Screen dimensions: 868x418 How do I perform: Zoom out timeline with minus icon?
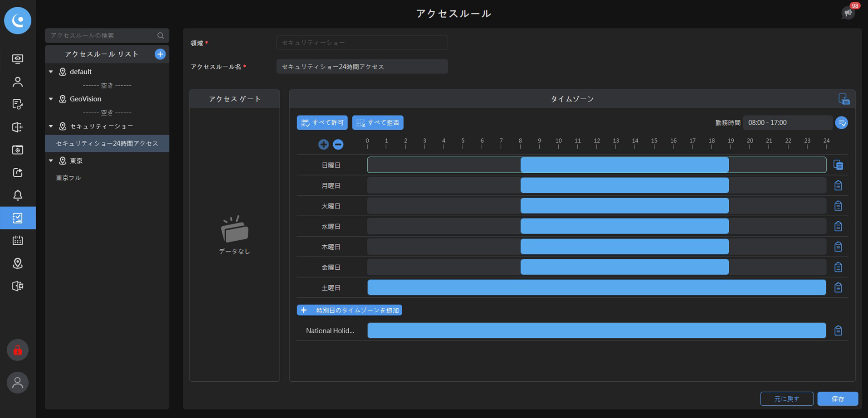coord(338,144)
